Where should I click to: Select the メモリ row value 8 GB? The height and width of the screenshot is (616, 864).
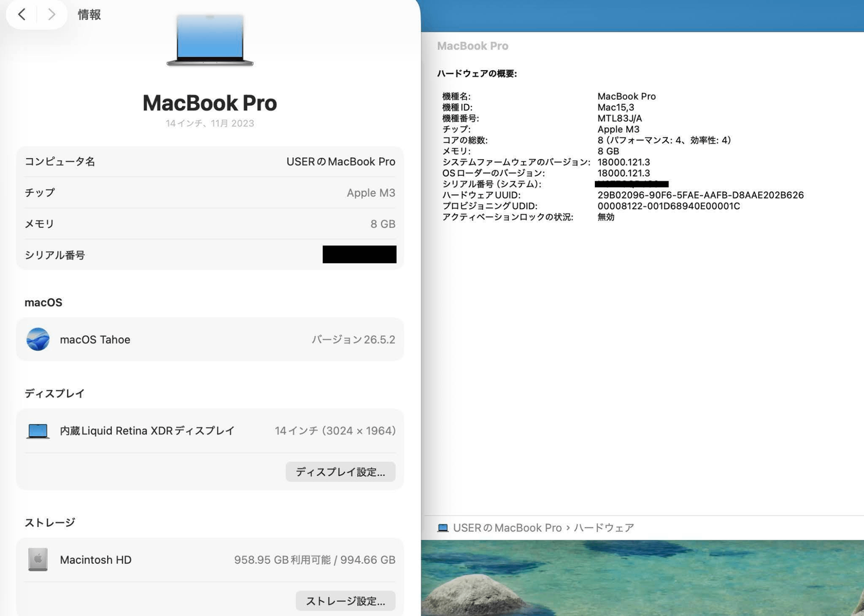tap(383, 224)
